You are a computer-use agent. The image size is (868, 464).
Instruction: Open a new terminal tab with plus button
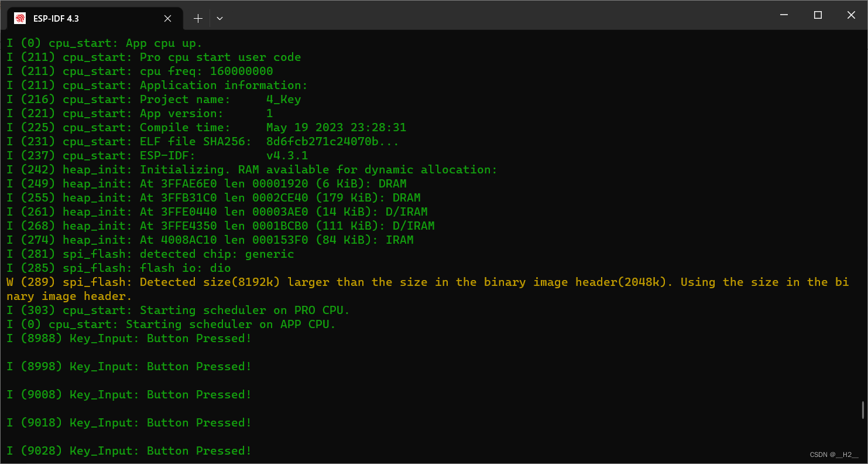coord(198,18)
